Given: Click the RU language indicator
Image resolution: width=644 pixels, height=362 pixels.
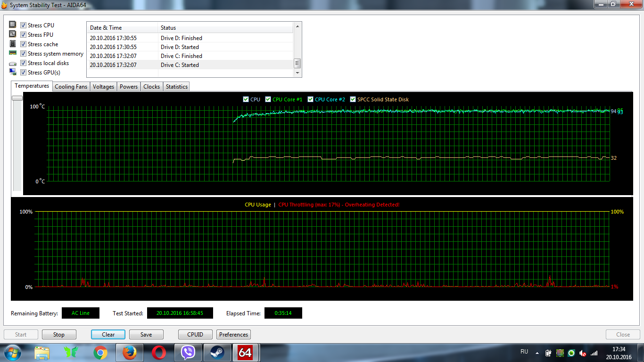Looking at the screenshot, I should point(524,352).
